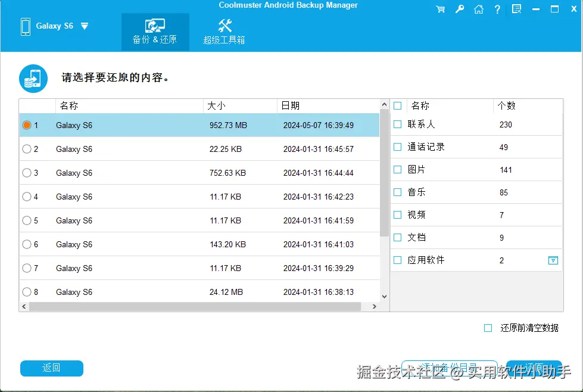583x392 pixels.
Task: Click the 952.73 MB size cell
Action: pyautogui.click(x=228, y=125)
